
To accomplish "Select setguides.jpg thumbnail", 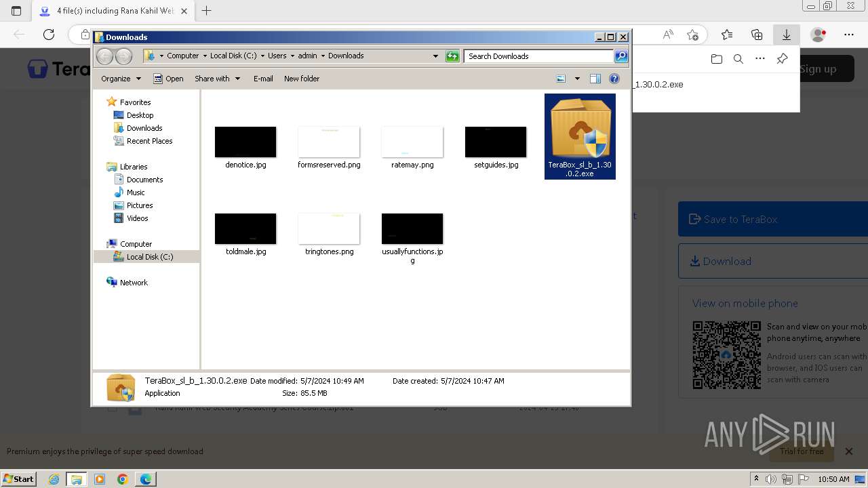I will (x=496, y=142).
